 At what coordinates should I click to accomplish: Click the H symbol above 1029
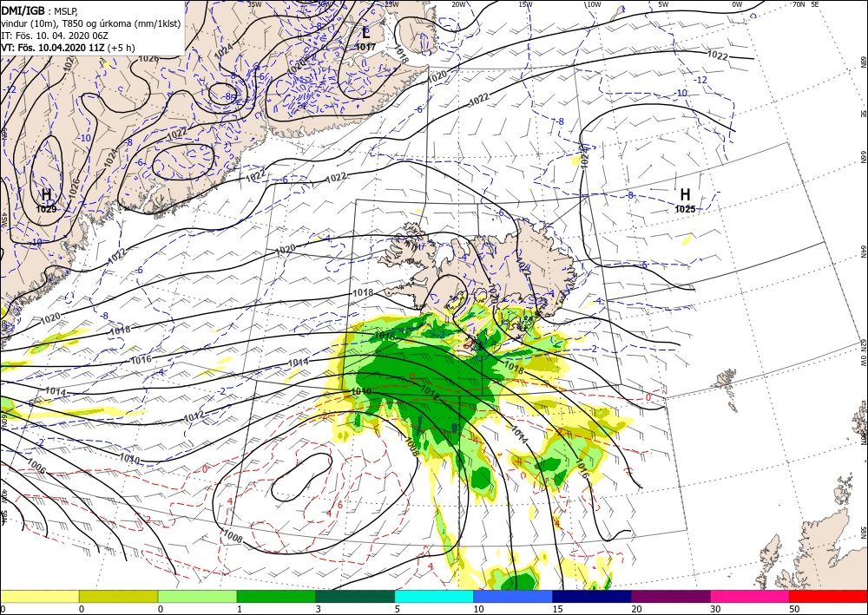tap(47, 194)
